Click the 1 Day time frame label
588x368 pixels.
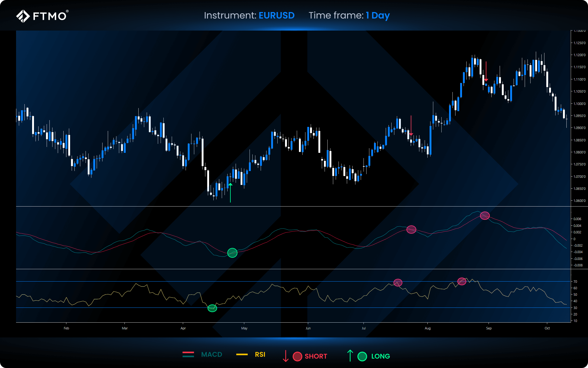pos(378,15)
